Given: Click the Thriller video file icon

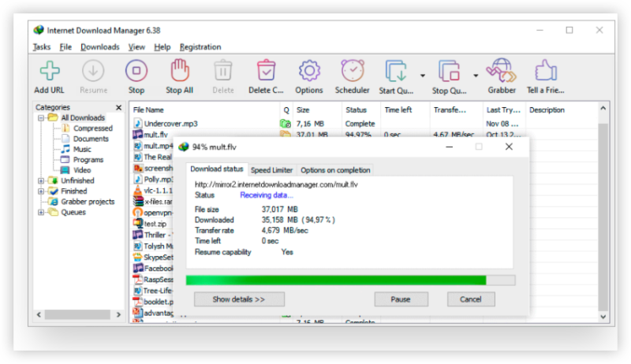Looking at the screenshot, I should pos(138,235).
